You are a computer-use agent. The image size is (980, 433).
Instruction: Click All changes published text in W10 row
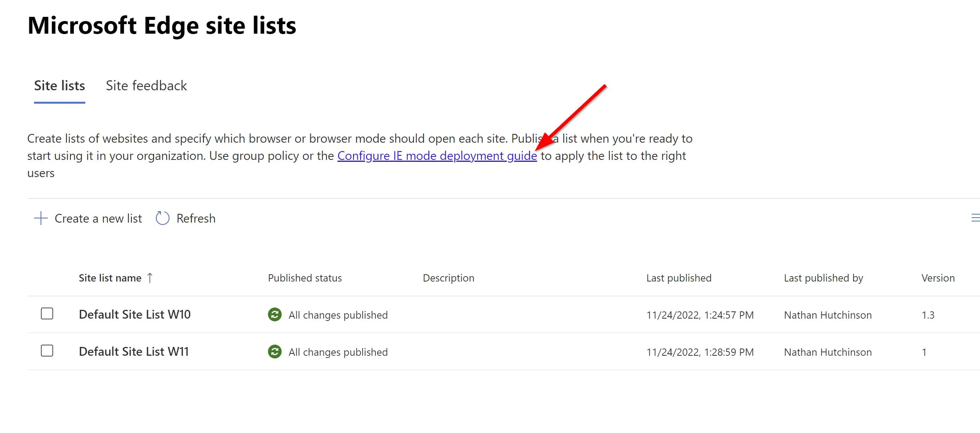tap(338, 315)
